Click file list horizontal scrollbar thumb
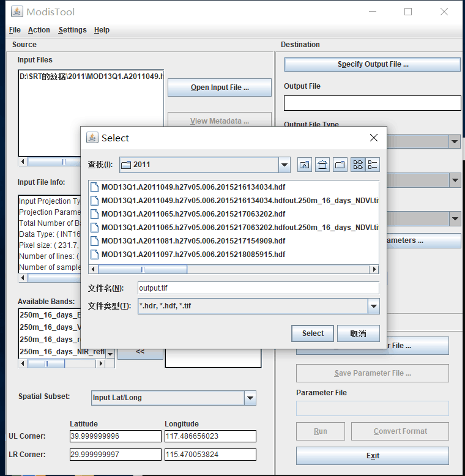 coord(143,269)
